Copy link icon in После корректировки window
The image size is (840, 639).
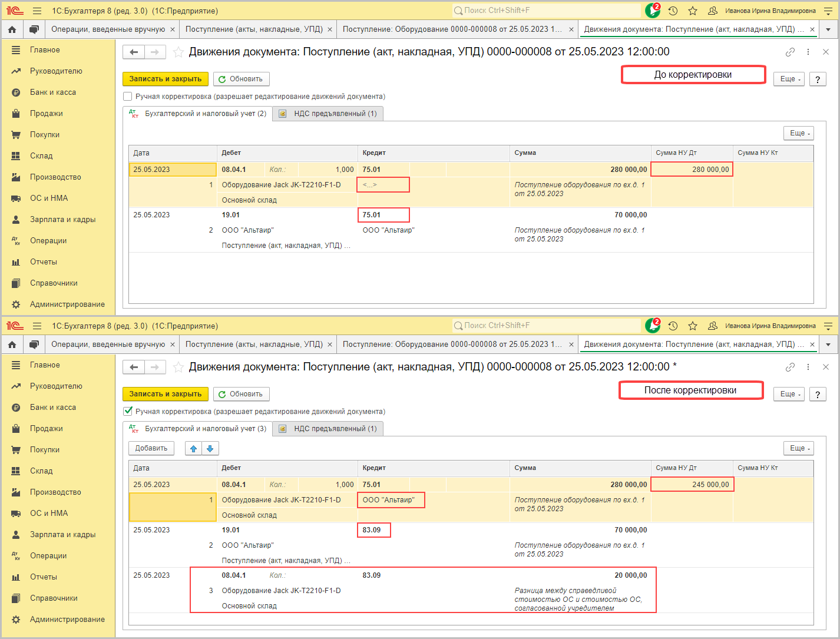(x=790, y=367)
